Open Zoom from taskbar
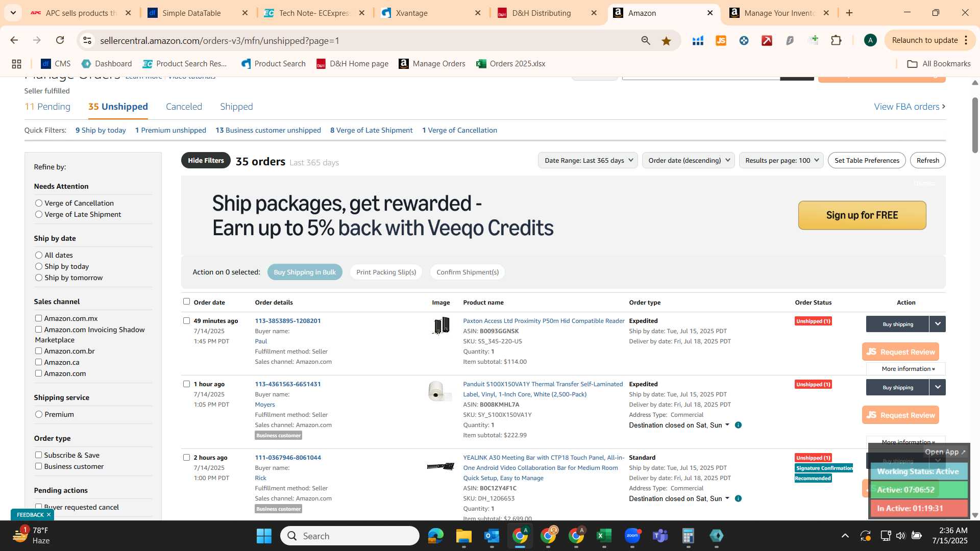The image size is (980, 551). (632, 536)
